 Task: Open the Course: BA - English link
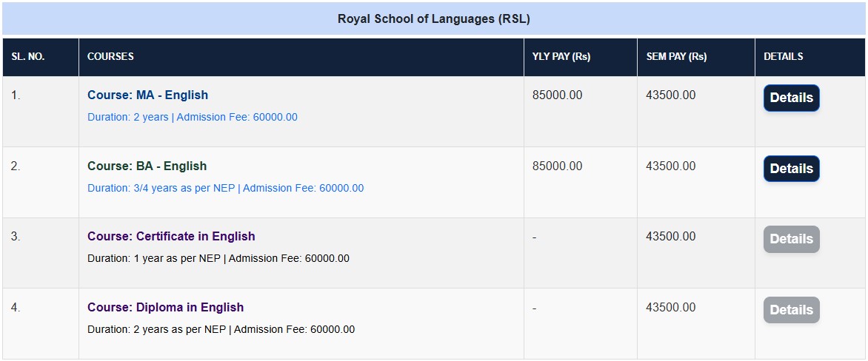click(x=147, y=166)
